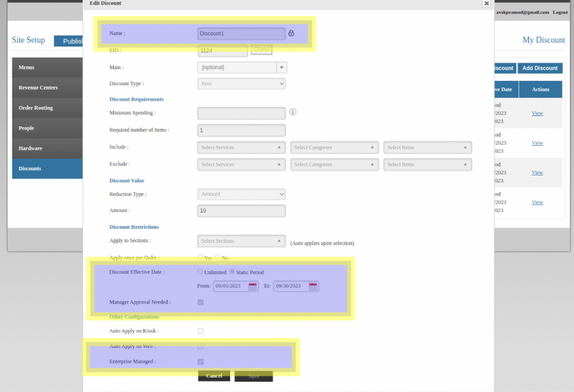The width and height of the screenshot is (574, 392).
Task: Open the Discount Type dropdown
Action: [241, 83]
